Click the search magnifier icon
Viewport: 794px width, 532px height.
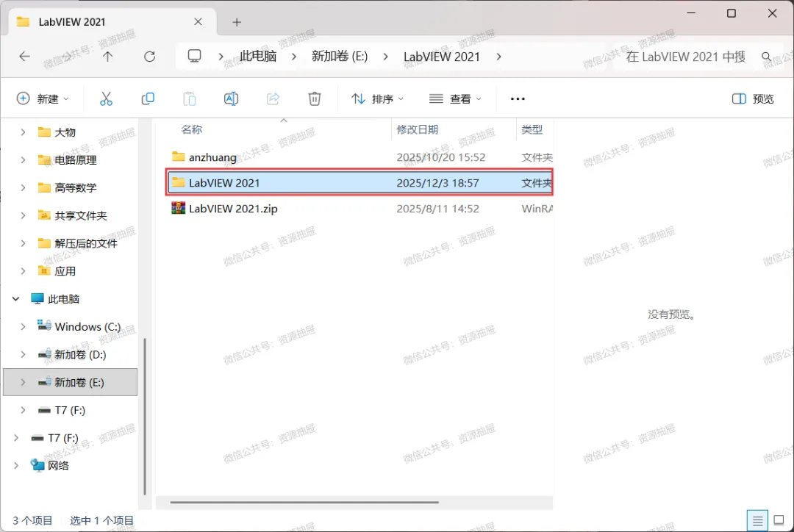767,56
